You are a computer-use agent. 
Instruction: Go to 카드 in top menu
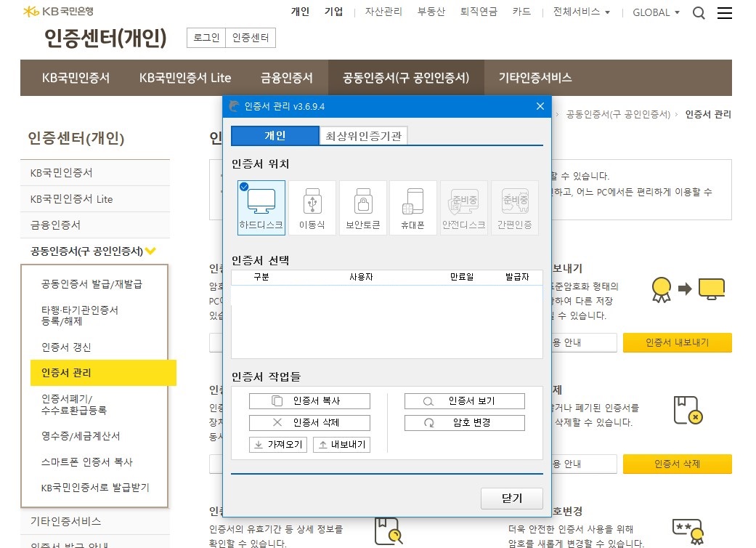point(521,12)
